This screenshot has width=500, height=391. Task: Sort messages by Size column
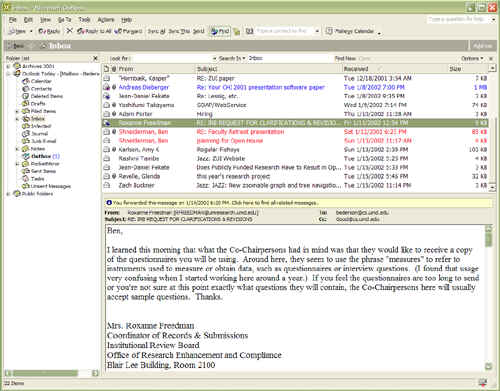[x=468, y=69]
